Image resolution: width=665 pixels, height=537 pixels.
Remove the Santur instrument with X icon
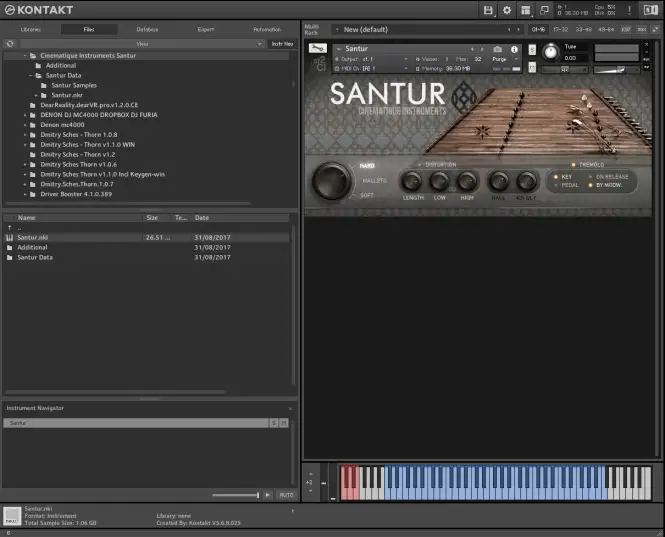pyautogui.click(x=646, y=45)
